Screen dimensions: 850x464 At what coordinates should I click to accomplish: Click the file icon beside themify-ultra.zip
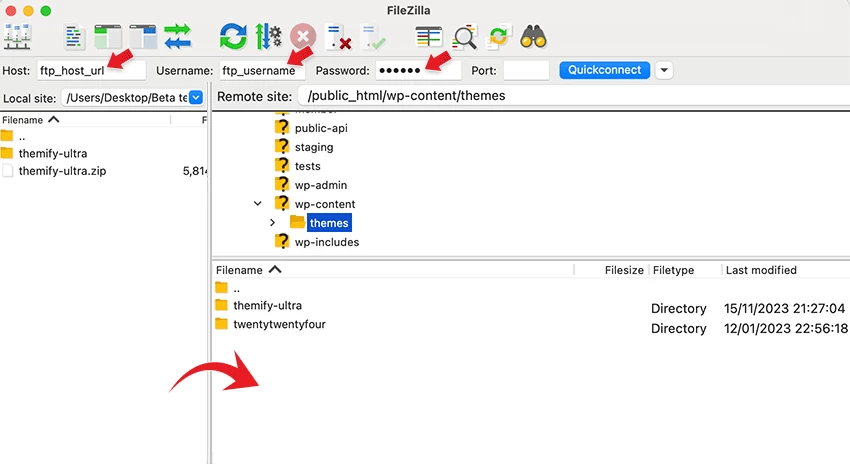[x=8, y=171]
